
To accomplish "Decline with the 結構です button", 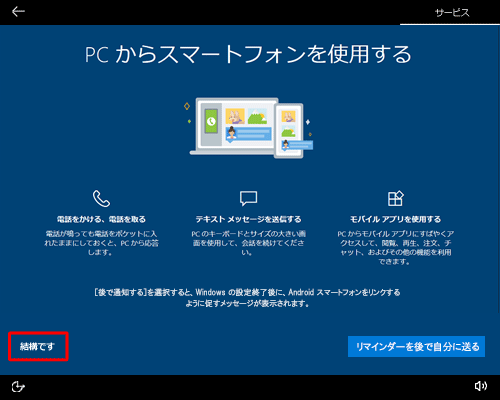I will (x=38, y=346).
